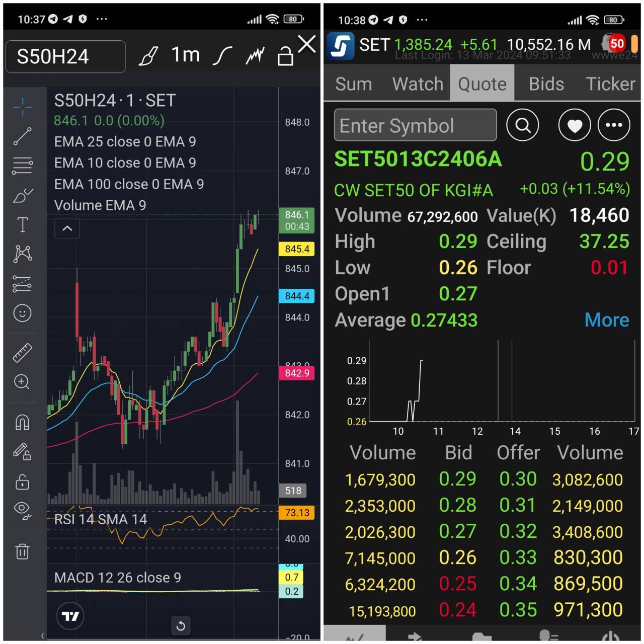Click the EMA 100 close indicator label
The height and width of the screenshot is (644, 644).
coord(129,184)
